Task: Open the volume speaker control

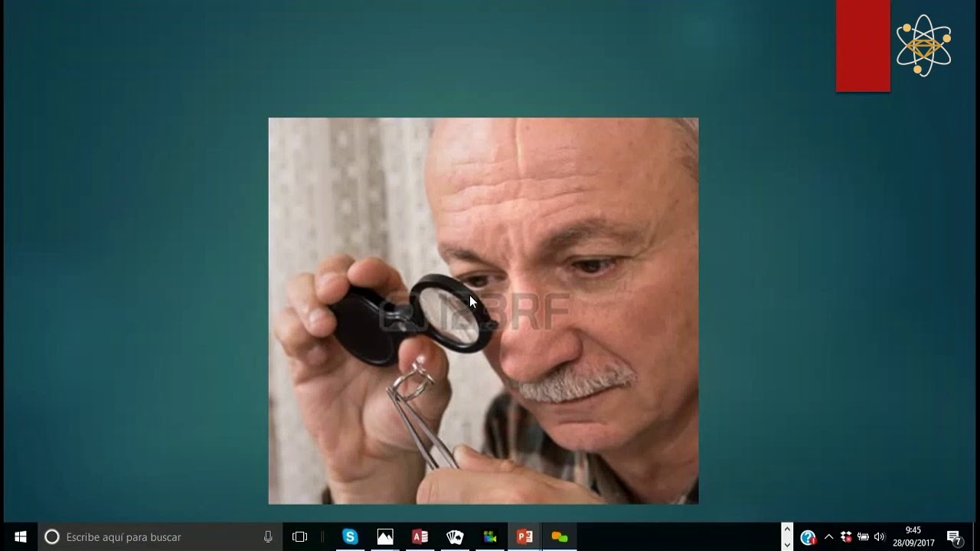Action: [879, 536]
